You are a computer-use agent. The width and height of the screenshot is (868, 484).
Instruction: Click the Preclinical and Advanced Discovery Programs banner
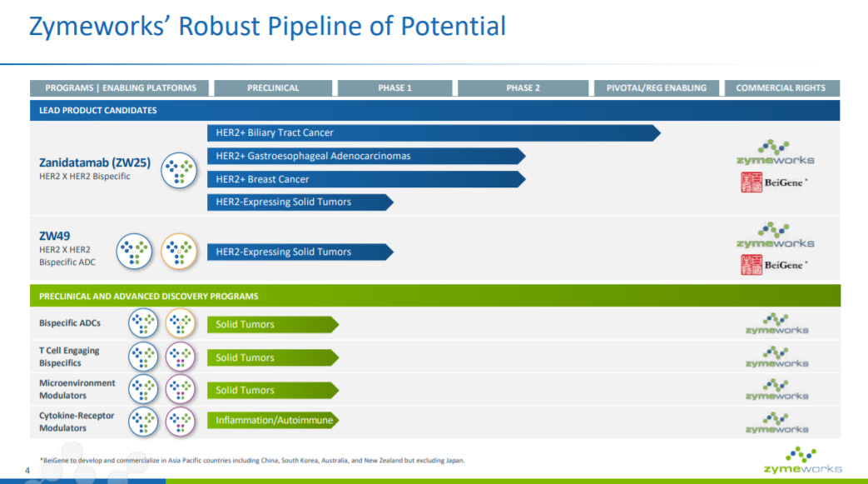(434, 296)
